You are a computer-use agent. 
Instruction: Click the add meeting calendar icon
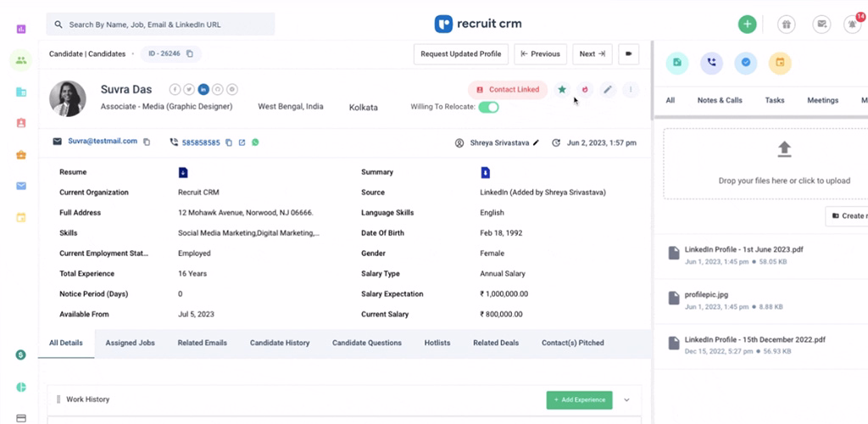[x=780, y=63]
